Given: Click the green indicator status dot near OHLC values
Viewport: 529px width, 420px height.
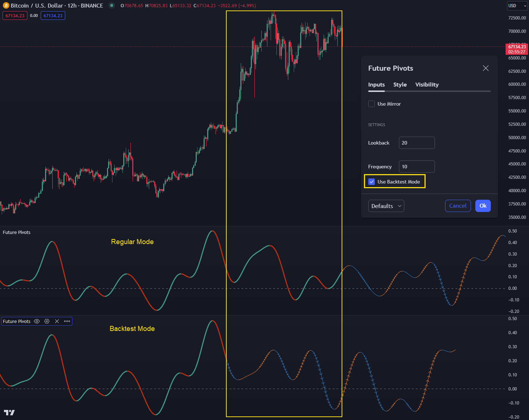Looking at the screenshot, I should click(x=111, y=6).
